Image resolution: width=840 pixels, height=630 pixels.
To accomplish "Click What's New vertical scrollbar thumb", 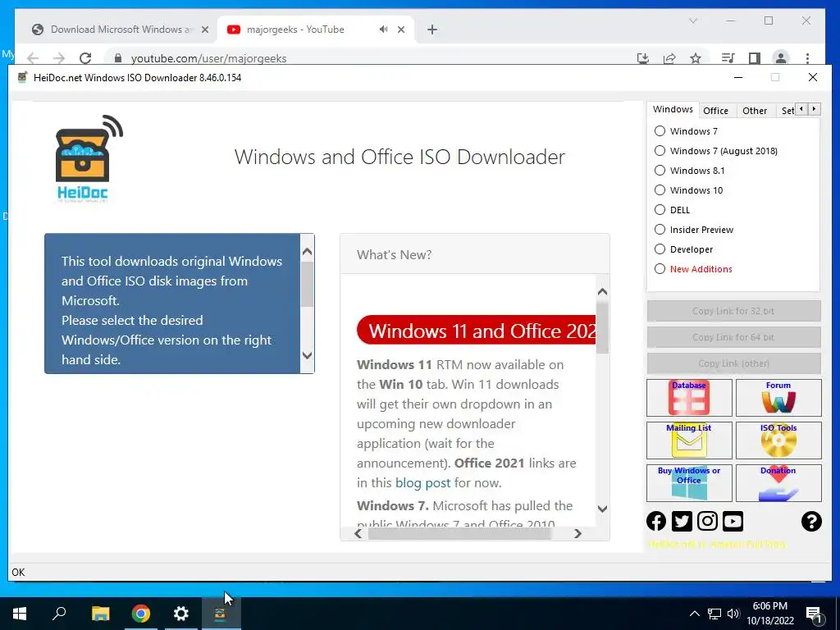I will click(602, 326).
